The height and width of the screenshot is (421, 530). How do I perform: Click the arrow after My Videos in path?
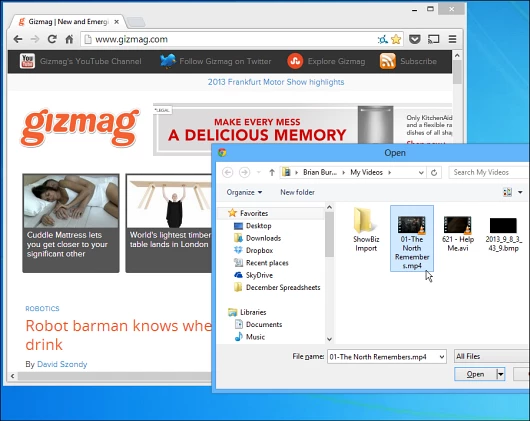click(x=389, y=172)
